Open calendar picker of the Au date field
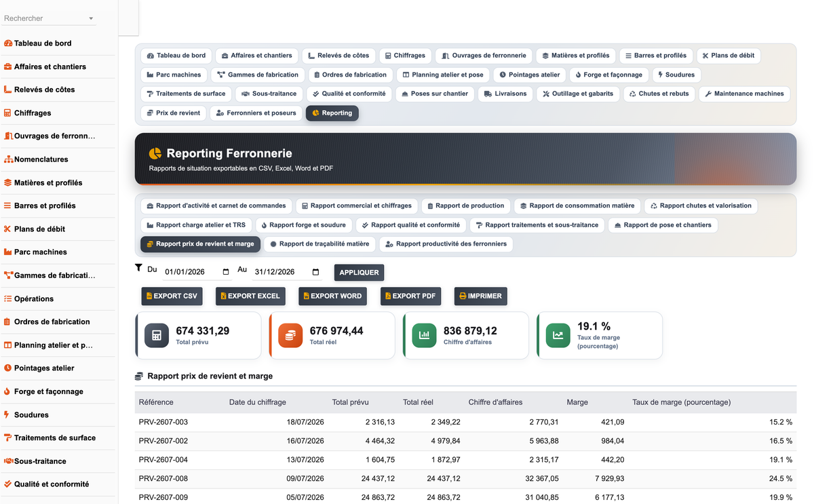Screen dimensions: 814x504 [x=315, y=272]
